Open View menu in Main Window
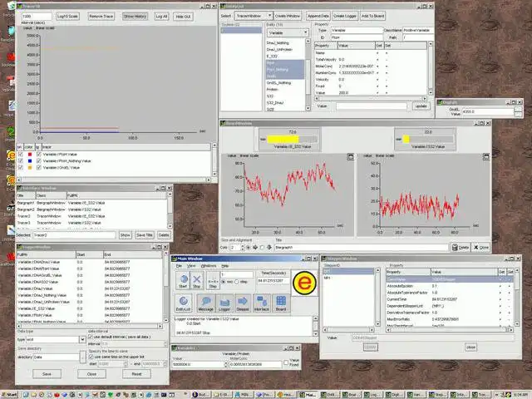532x399 pixels. click(x=191, y=266)
